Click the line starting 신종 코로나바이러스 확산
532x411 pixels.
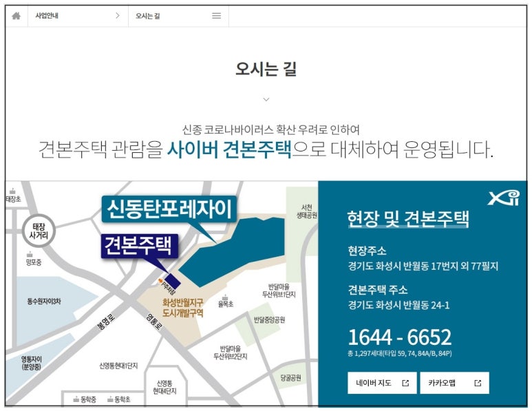[x=270, y=129]
